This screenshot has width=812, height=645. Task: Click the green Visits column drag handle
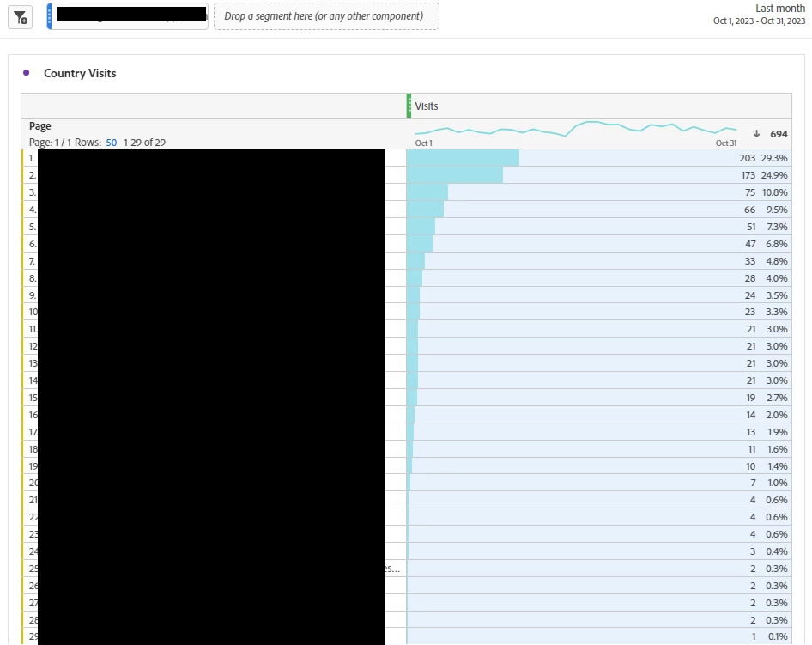[x=409, y=106]
